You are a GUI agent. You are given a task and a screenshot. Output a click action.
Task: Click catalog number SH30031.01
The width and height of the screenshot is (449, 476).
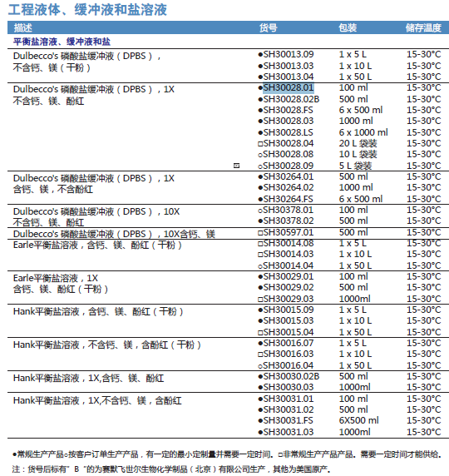click(x=289, y=399)
